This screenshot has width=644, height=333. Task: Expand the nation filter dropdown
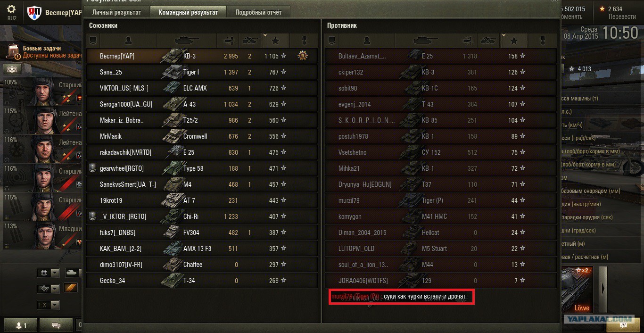49,273
